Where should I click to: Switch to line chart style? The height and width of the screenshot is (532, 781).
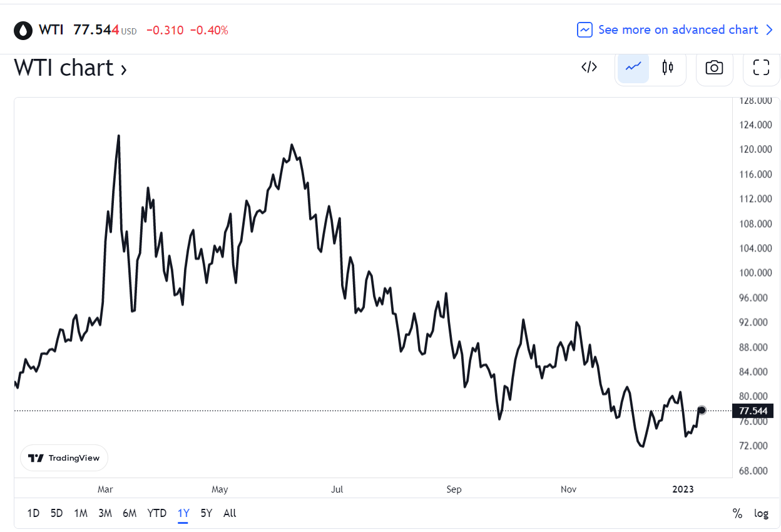pos(633,68)
